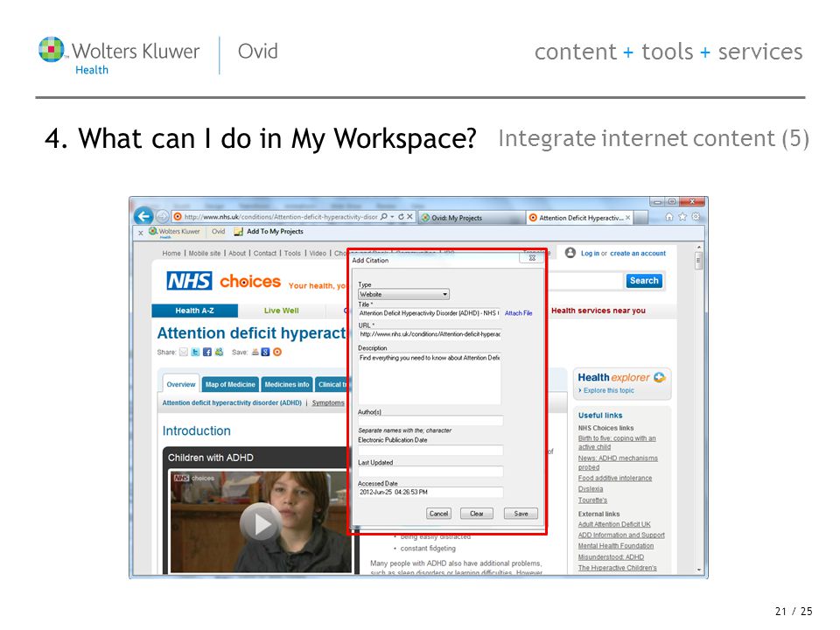The height and width of the screenshot is (630, 840).
Task: Share page via email icon
Action: click(184, 353)
